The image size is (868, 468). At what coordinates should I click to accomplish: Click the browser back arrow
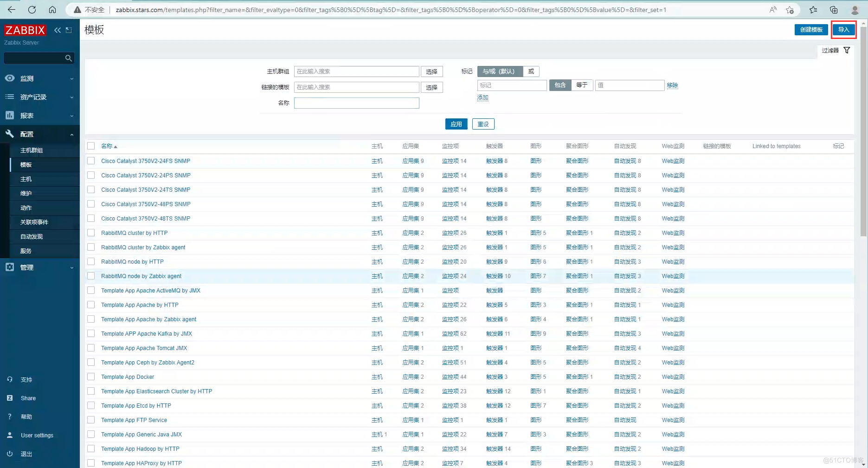[12, 9]
